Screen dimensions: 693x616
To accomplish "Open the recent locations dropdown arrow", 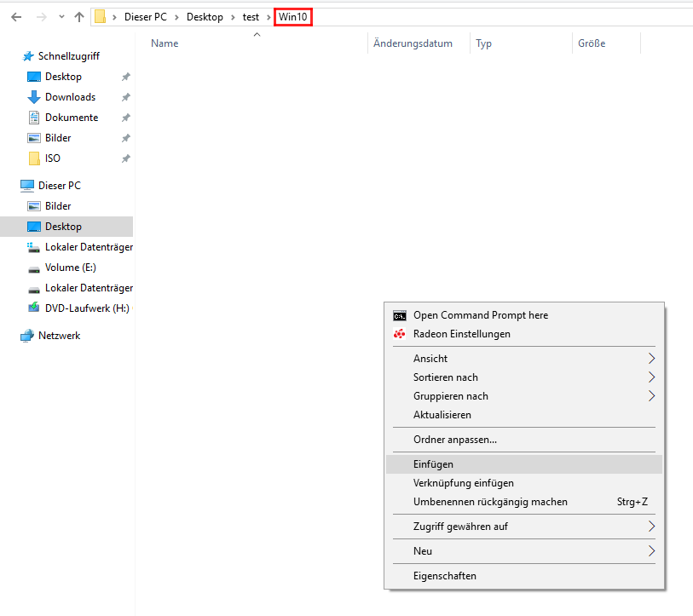I will pos(61,17).
